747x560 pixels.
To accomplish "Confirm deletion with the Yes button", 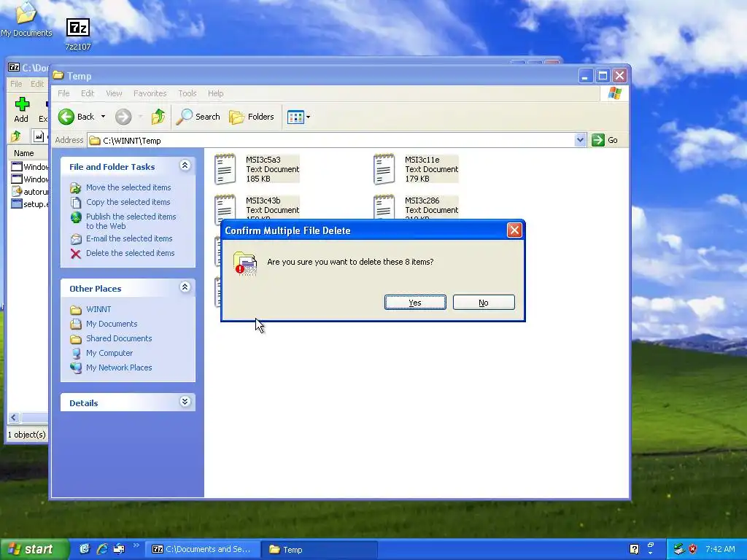I will 415,303.
